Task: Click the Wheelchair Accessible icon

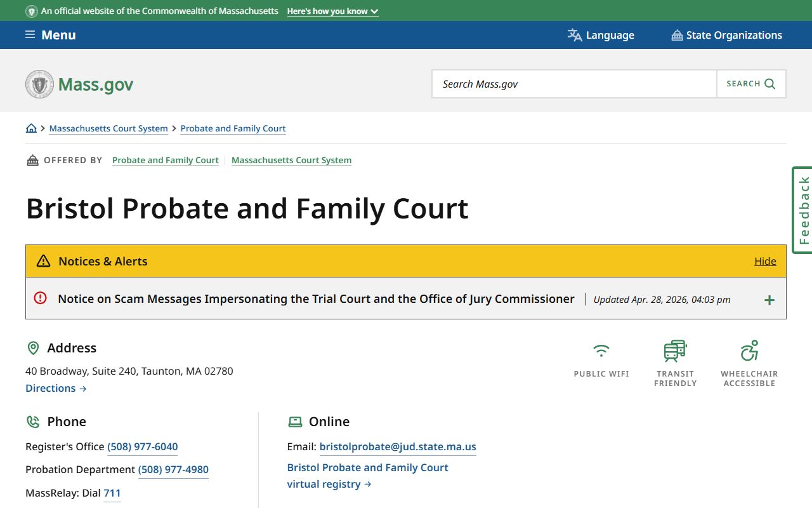Action: [749, 351]
